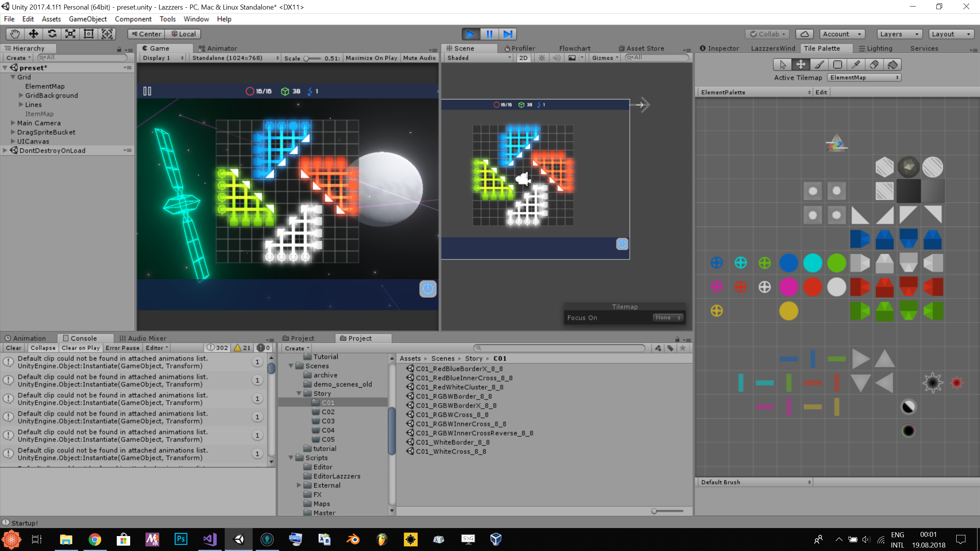The height and width of the screenshot is (551, 980).
Task: Open the Layers dropdown
Action: coord(898,34)
